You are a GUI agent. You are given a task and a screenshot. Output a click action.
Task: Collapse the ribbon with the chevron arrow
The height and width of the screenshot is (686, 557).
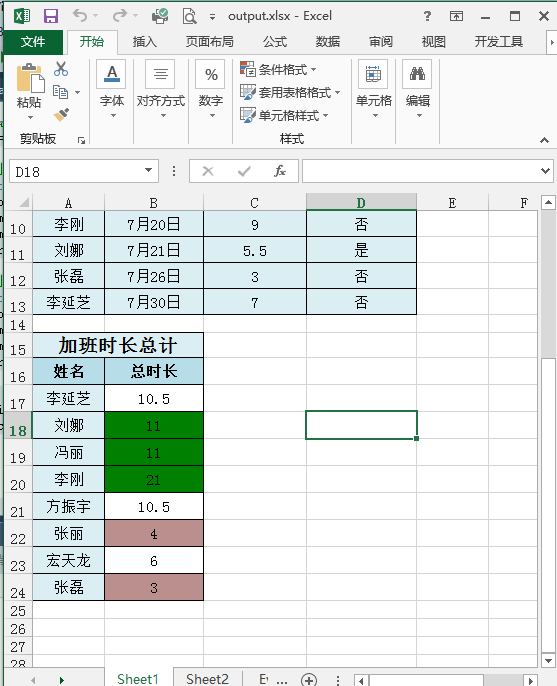pyautogui.click(x=544, y=140)
